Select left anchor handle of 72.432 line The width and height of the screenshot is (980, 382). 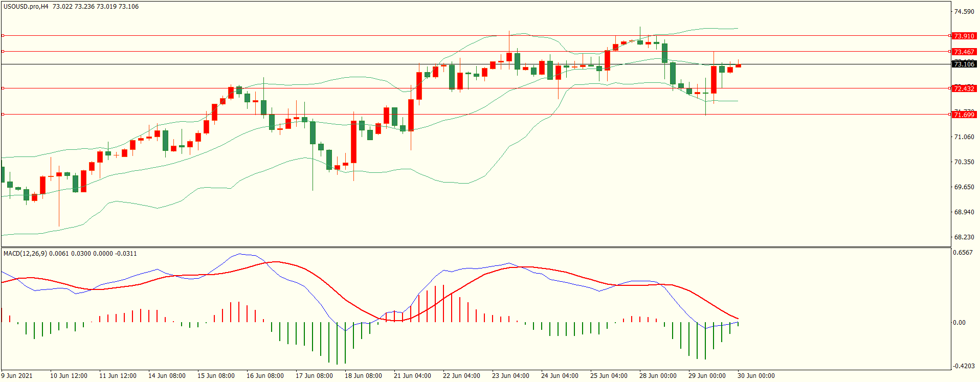pyautogui.click(x=3, y=88)
